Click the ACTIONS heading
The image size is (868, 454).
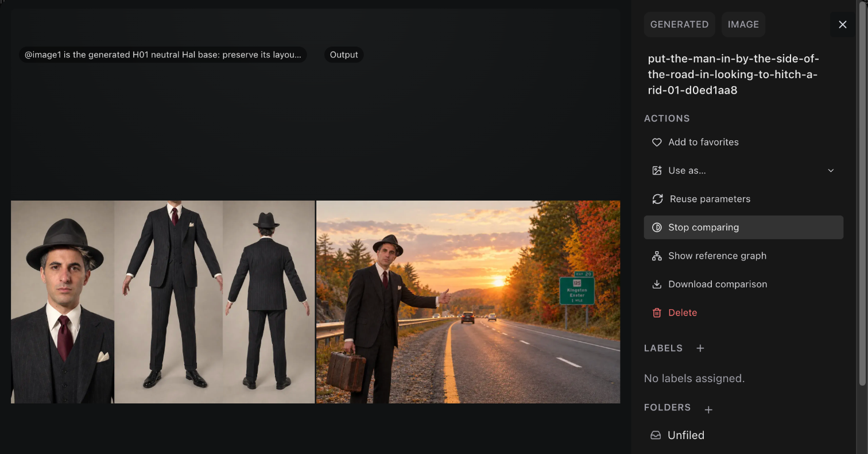coord(667,118)
